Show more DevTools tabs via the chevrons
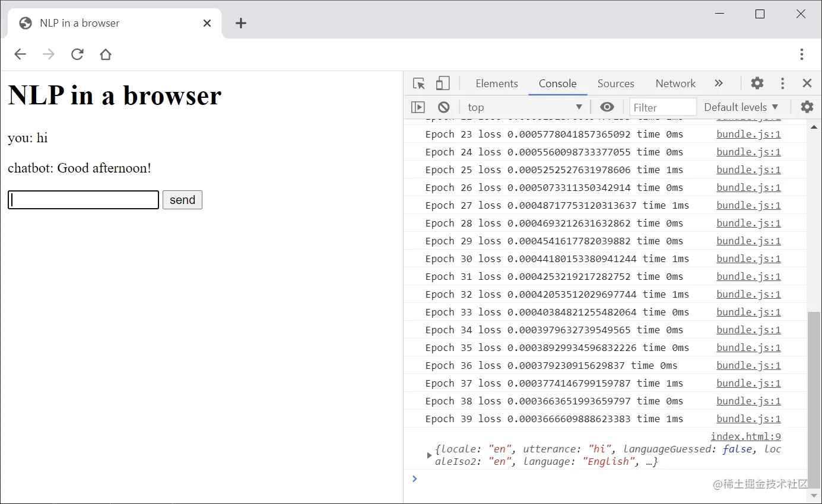Image resolution: width=822 pixels, height=504 pixels. pyautogui.click(x=719, y=84)
